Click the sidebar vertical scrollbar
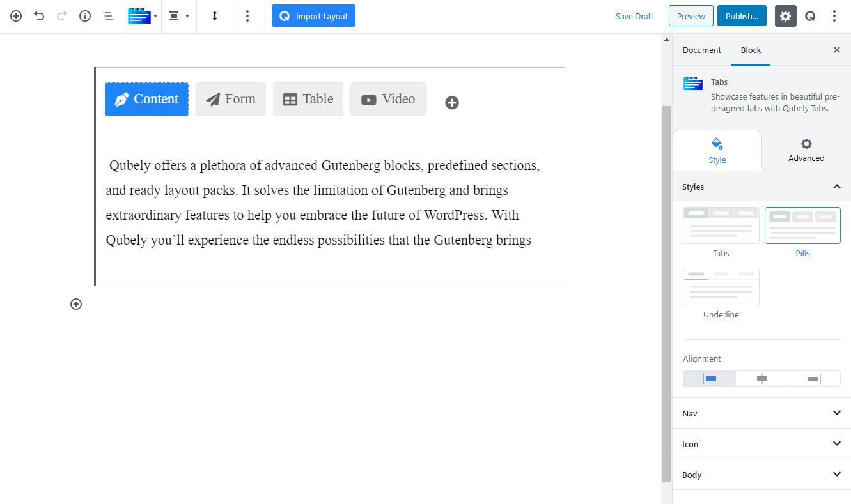 pos(666,294)
